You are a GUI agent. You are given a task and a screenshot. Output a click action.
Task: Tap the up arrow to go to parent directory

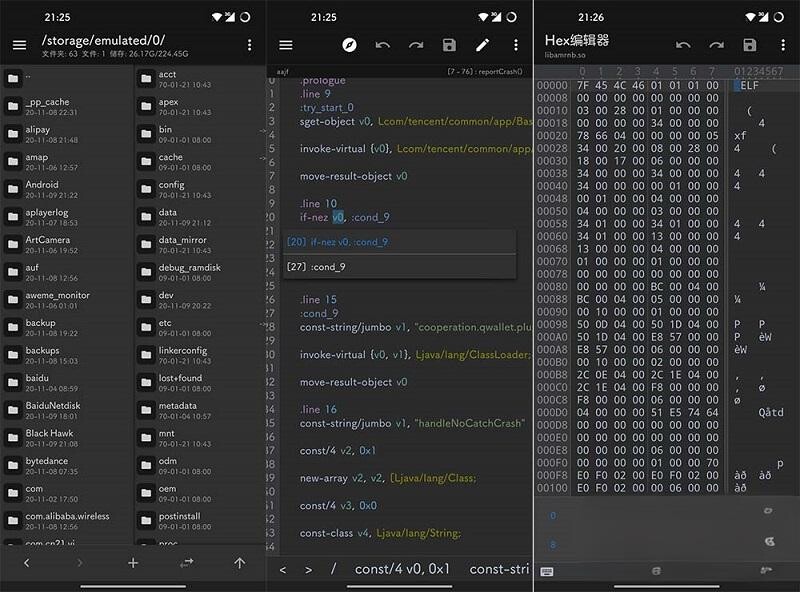[x=239, y=563]
